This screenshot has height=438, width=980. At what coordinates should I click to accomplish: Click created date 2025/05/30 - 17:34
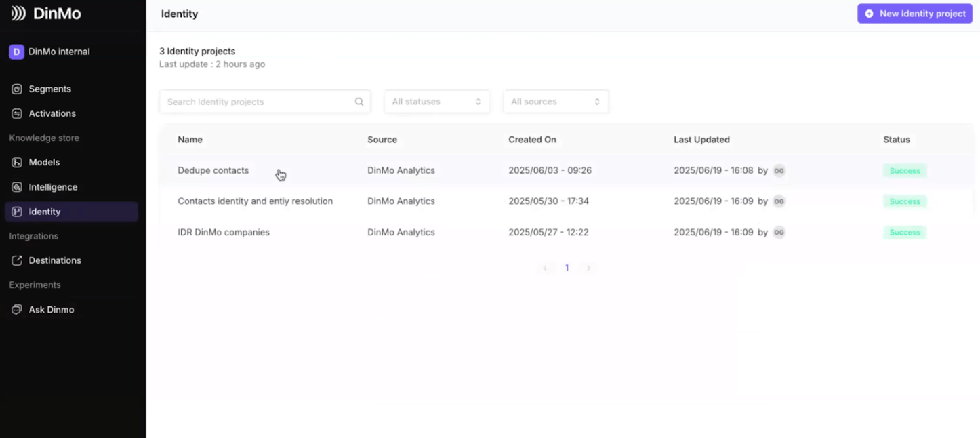click(x=548, y=201)
